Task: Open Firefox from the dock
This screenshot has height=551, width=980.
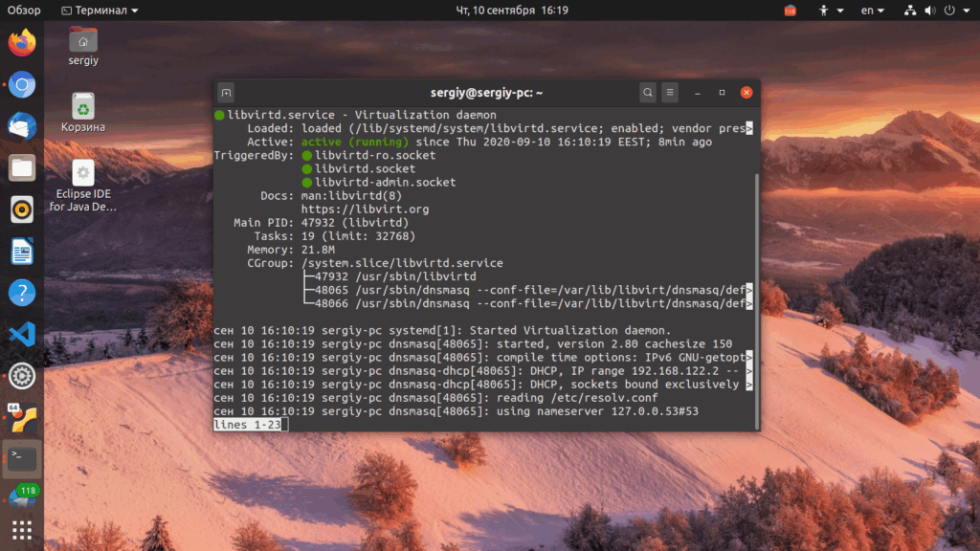Action: 22,43
